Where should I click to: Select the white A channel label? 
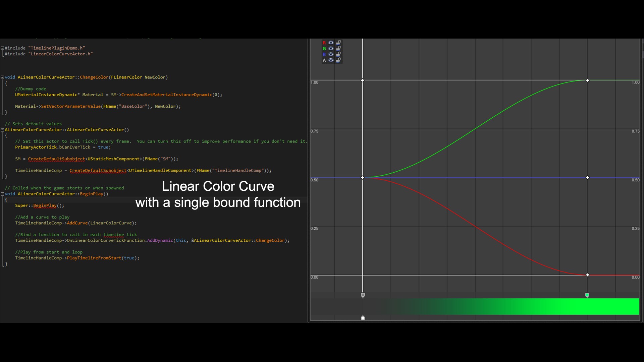[324, 60]
